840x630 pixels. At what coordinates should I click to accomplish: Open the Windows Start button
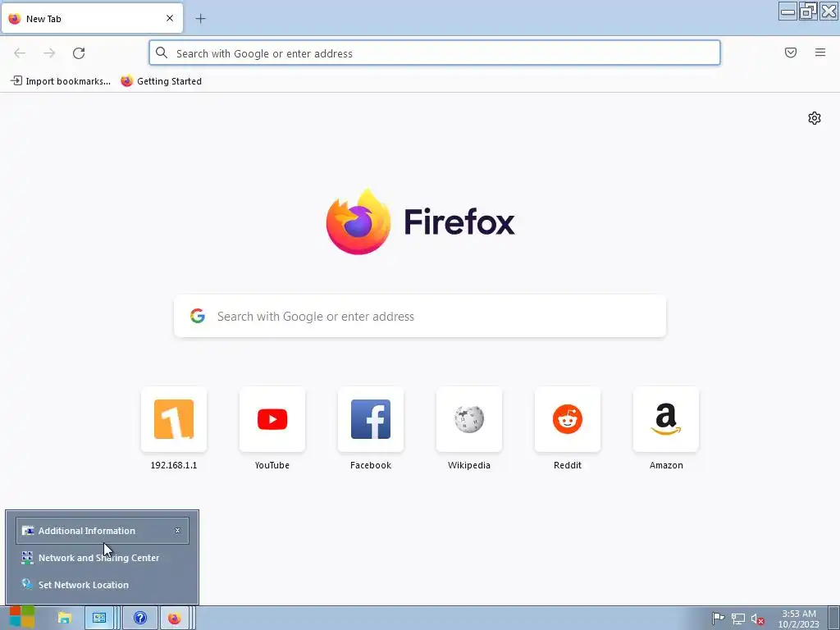point(22,618)
